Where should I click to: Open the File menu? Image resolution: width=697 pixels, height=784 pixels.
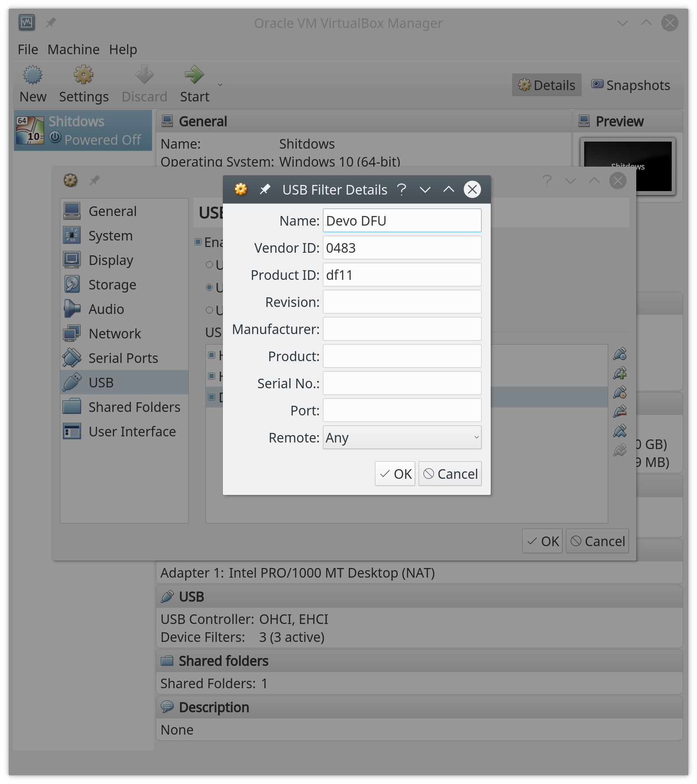click(28, 49)
